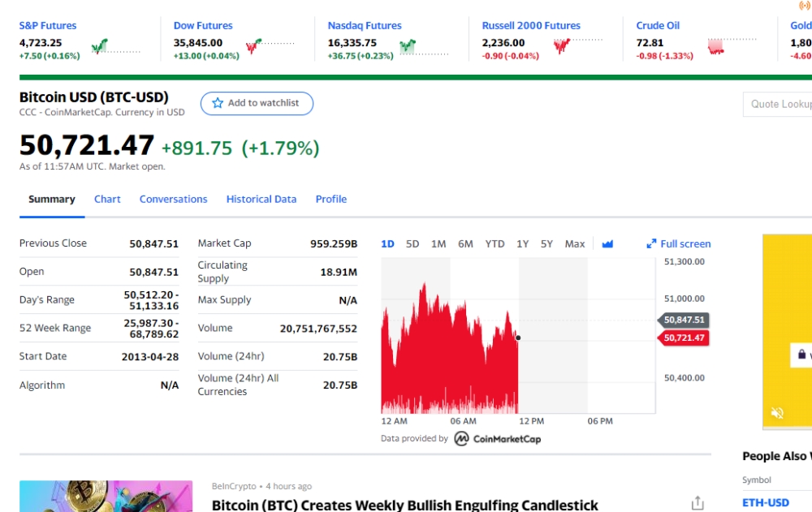Select the 1M chart range

tap(438, 244)
